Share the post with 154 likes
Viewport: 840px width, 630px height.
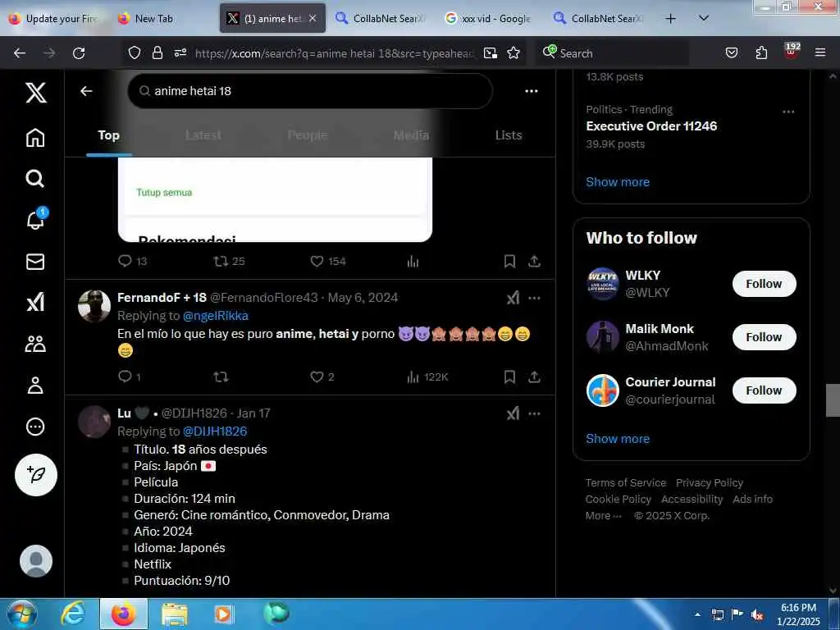coord(534,262)
